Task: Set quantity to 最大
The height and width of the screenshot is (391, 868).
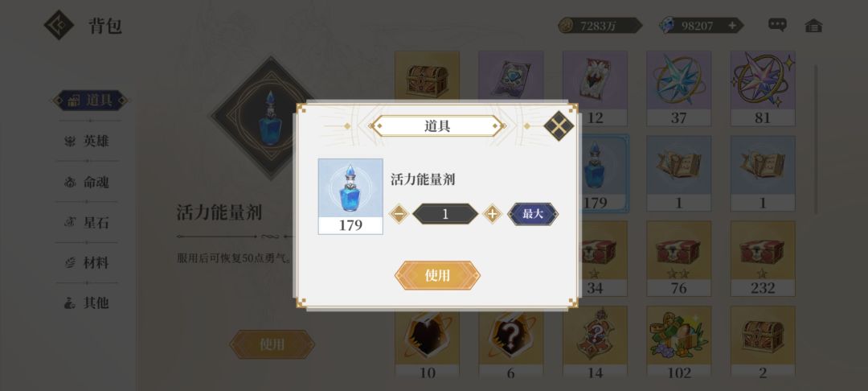Action: [x=533, y=214]
